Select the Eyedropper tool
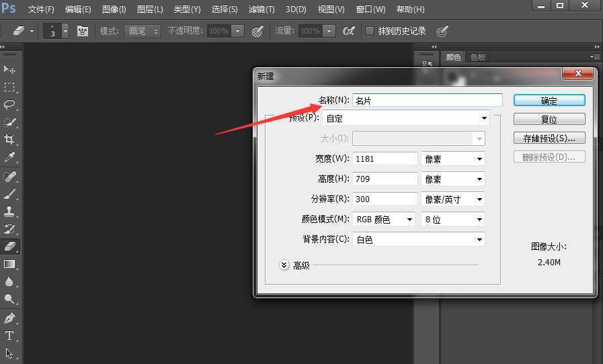Viewport: 603px width, 364px height. [x=9, y=158]
